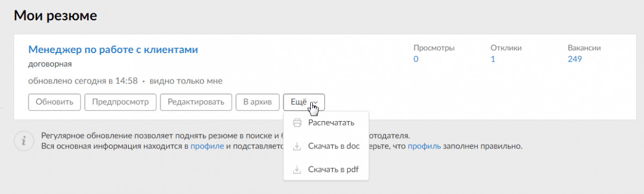Click the Мои резюме heading
644x194 pixels.
coord(55,16)
